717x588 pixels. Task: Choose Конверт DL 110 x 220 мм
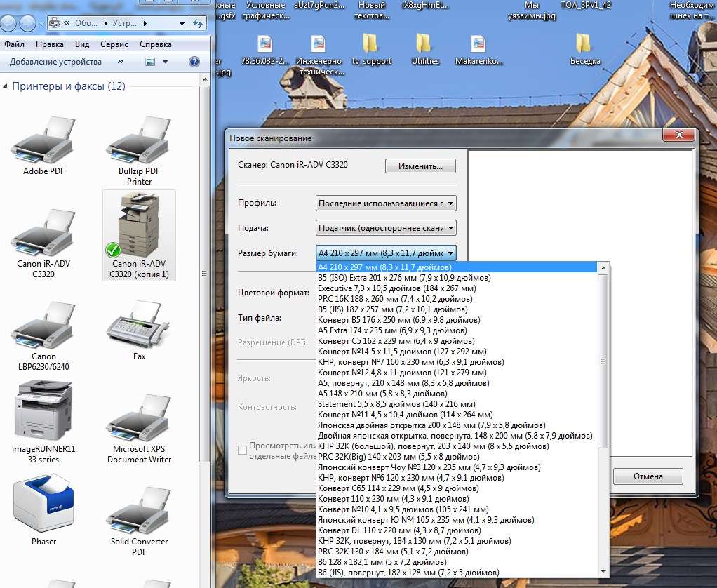tap(457, 530)
